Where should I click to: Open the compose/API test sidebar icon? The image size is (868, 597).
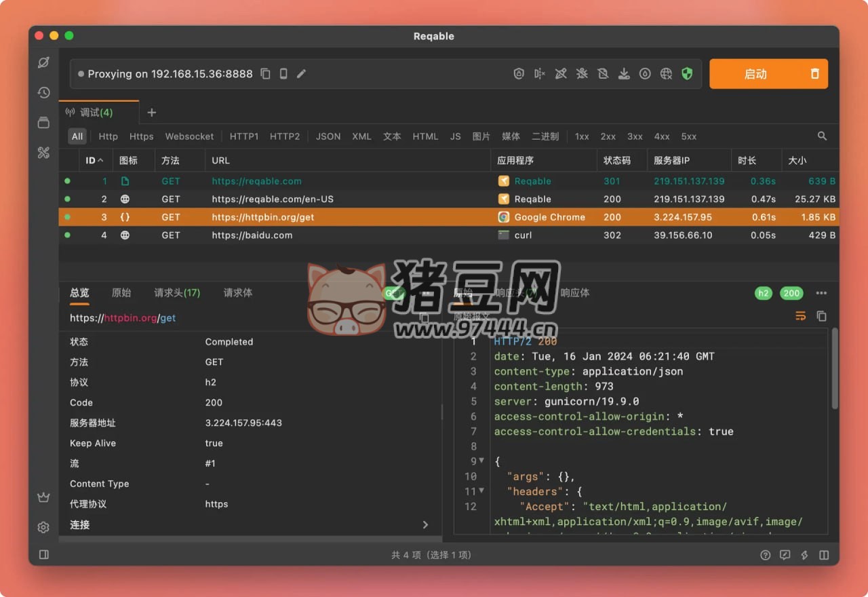pyautogui.click(x=43, y=62)
